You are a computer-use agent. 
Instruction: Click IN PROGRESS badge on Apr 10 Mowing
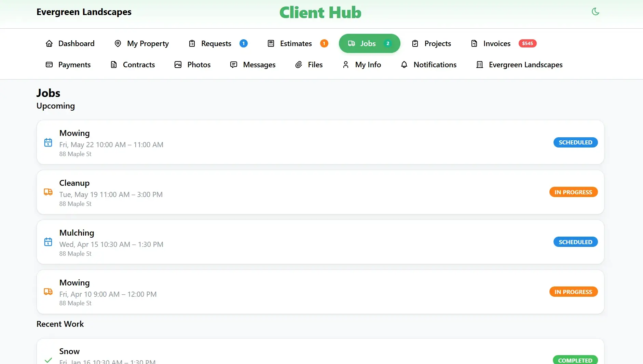[x=573, y=292]
